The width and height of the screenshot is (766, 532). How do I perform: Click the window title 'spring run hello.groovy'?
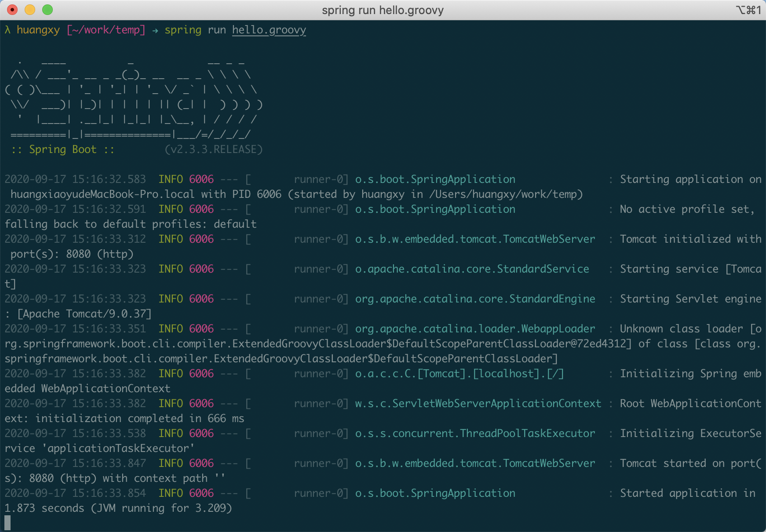(383, 10)
